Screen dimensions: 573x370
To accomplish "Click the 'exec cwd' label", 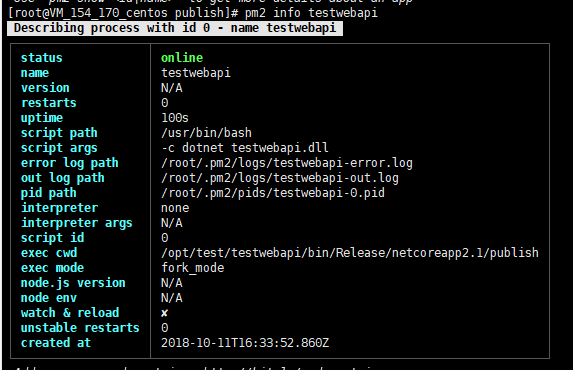I will point(49,253).
